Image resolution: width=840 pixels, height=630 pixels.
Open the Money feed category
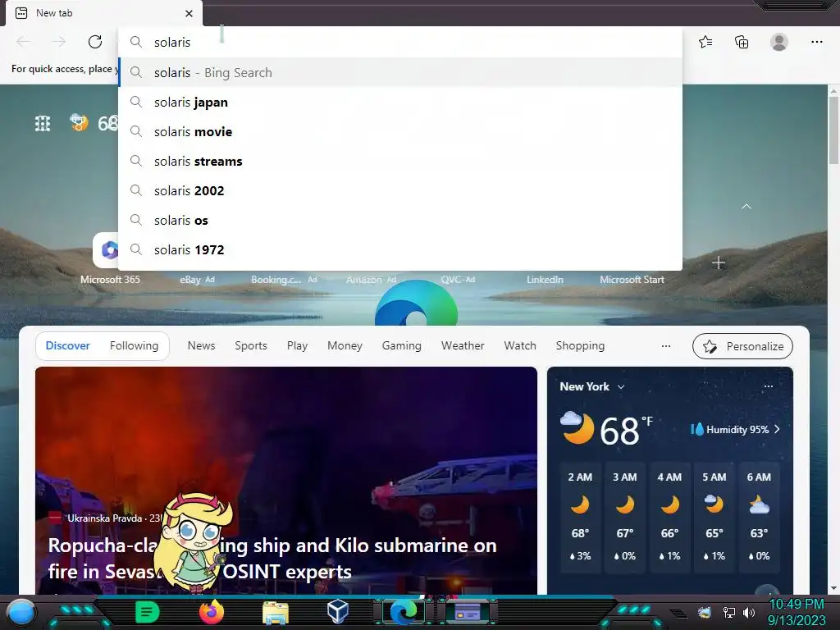click(345, 345)
